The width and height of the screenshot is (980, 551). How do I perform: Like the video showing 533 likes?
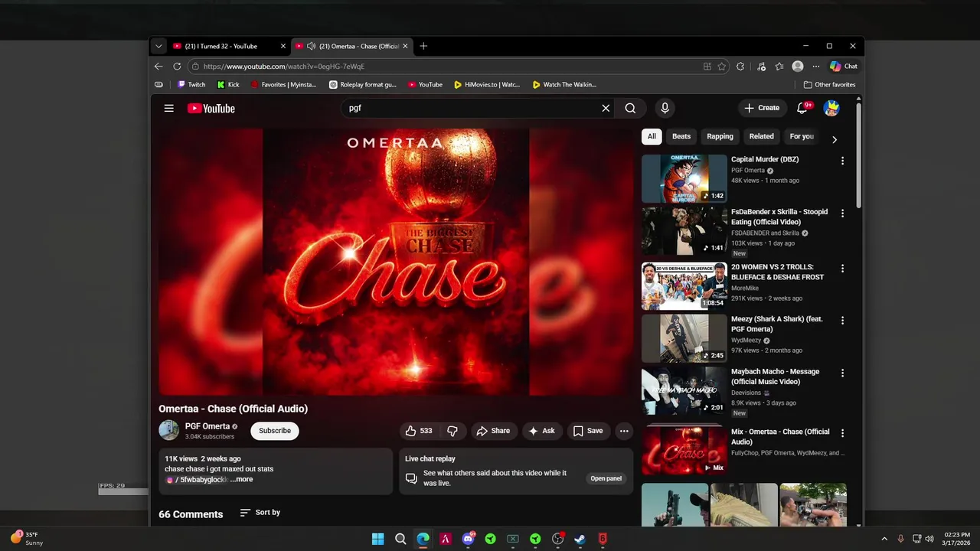(419, 431)
